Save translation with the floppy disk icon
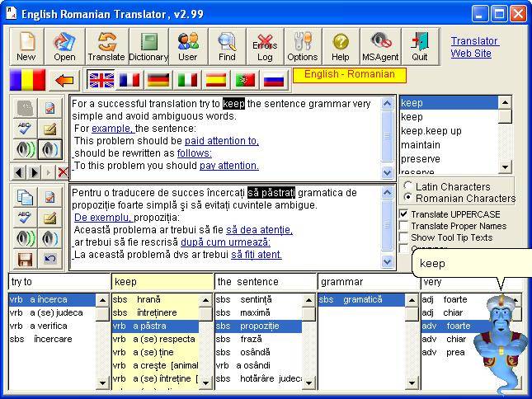The image size is (532, 399). tap(25, 259)
